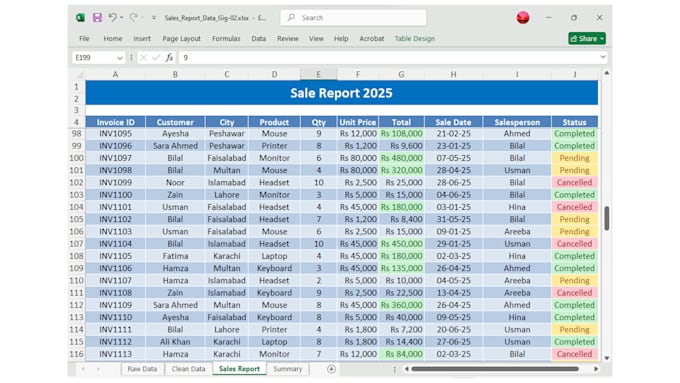Select all cells with corner triangle

click(80, 75)
